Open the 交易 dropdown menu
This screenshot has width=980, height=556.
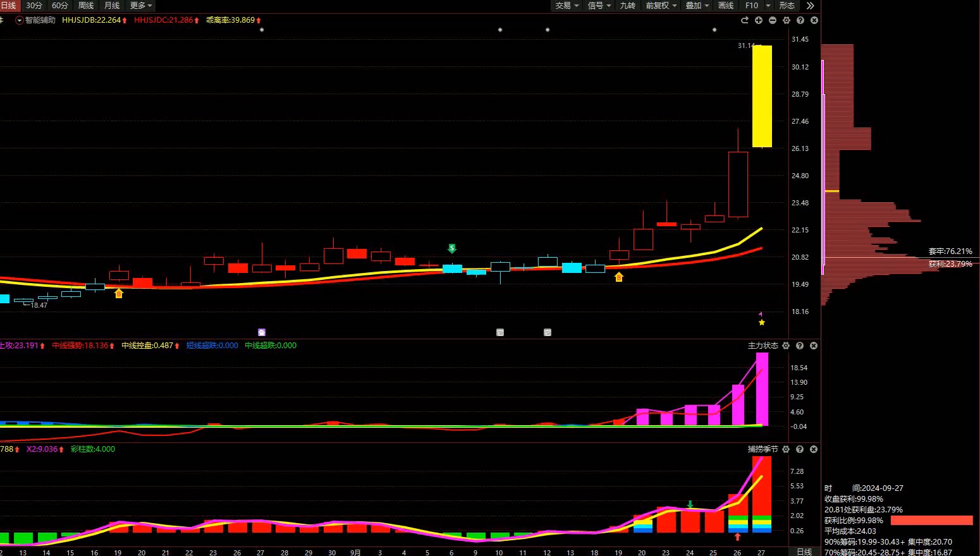(x=567, y=5)
